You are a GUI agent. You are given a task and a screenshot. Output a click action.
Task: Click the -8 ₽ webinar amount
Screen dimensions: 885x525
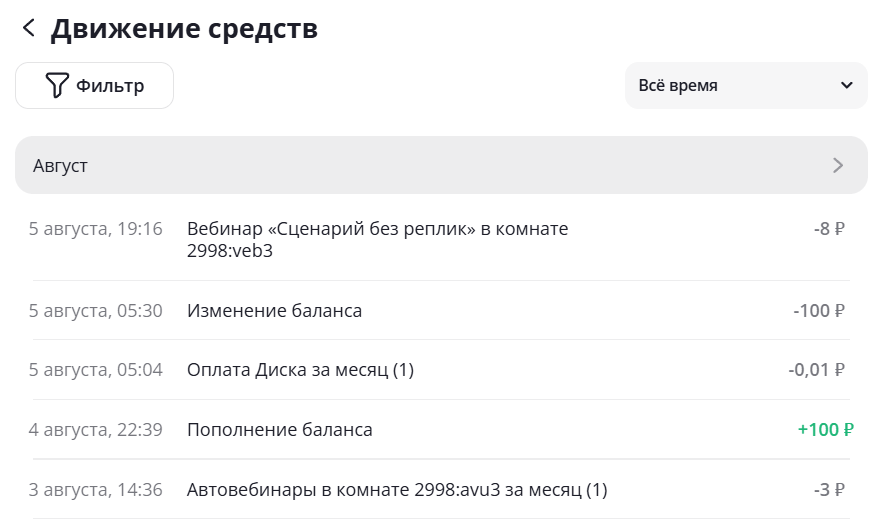point(829,229)
